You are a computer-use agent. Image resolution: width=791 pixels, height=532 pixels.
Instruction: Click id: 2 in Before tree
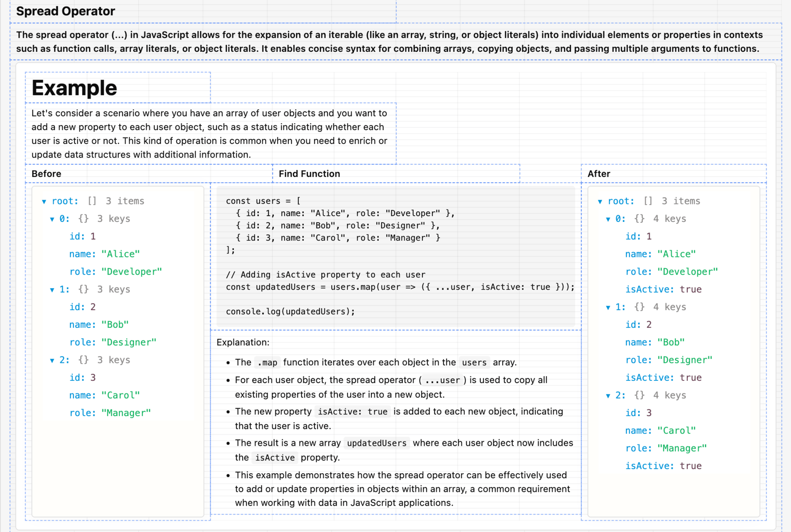(82, 307)
